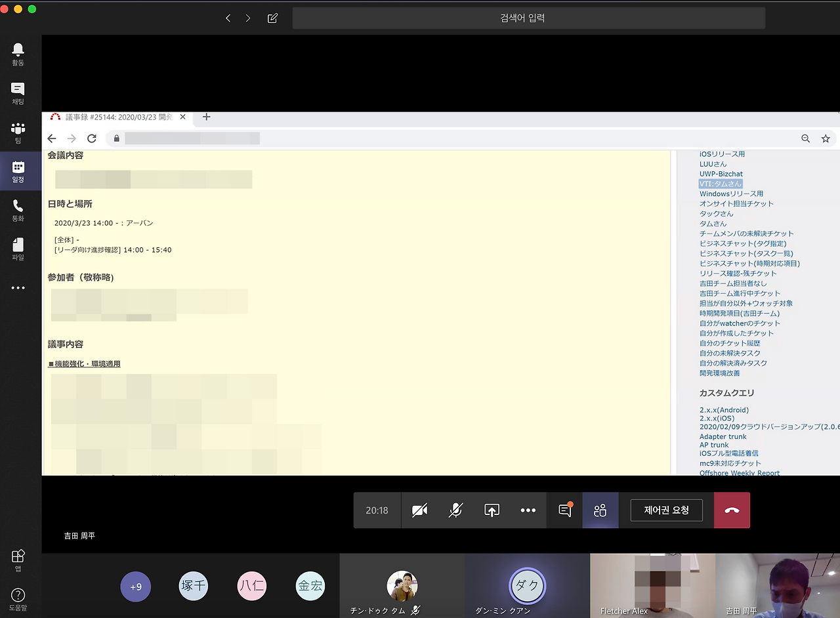Viewport: 840px width, 618px height.
Task: Reload the shared browser page
Action: click(x=92, y=138)
